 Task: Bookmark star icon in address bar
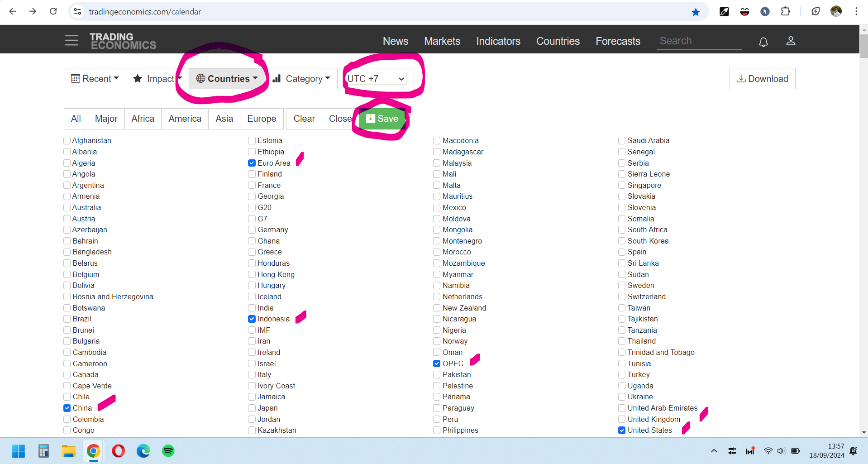click(696, 12)
